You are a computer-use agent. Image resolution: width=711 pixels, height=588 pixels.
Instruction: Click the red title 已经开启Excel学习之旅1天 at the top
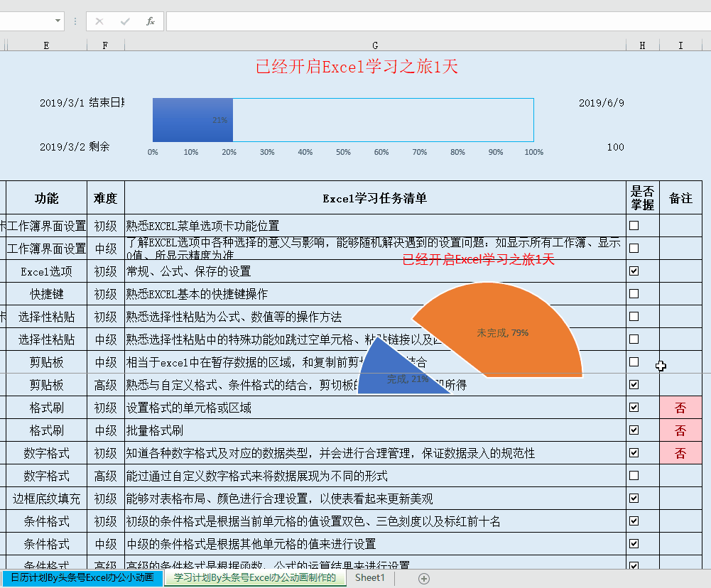(x=357, y=67)
